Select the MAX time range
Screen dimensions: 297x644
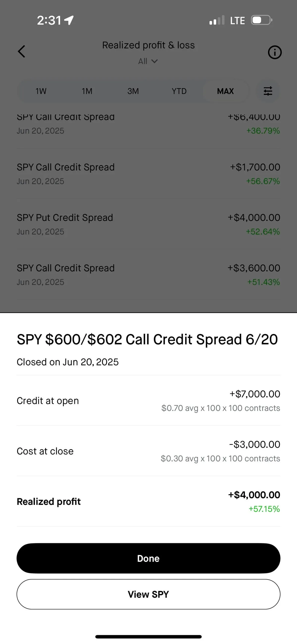pyautogui.click(x=225, y=91)
